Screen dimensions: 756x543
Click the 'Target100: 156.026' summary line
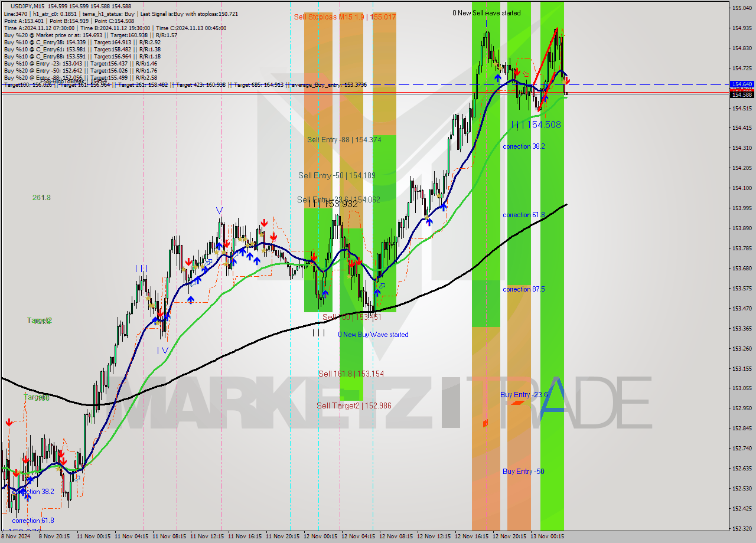tap(185, 85)
